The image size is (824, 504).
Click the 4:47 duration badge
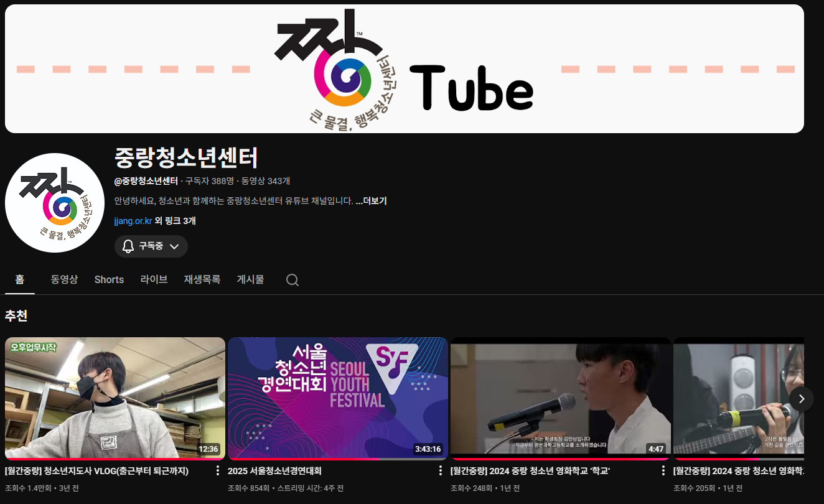(x=656, y=449)
